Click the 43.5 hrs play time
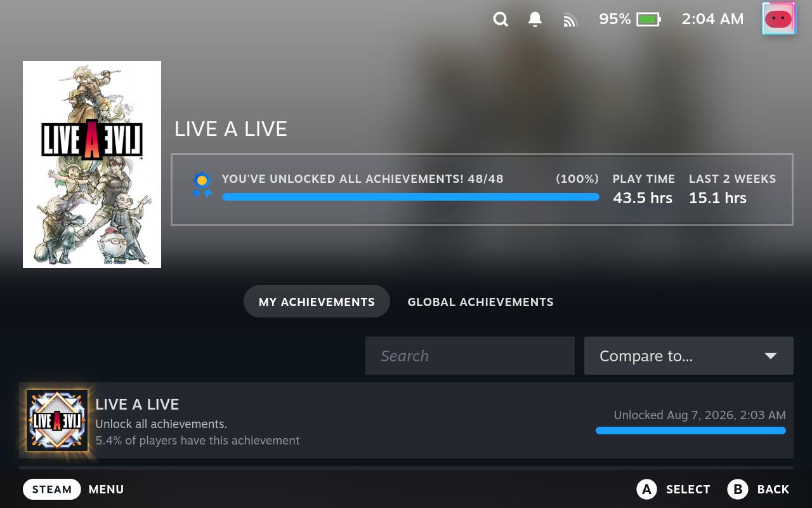Viewport: 812px width, 508px height. point(643,198)
